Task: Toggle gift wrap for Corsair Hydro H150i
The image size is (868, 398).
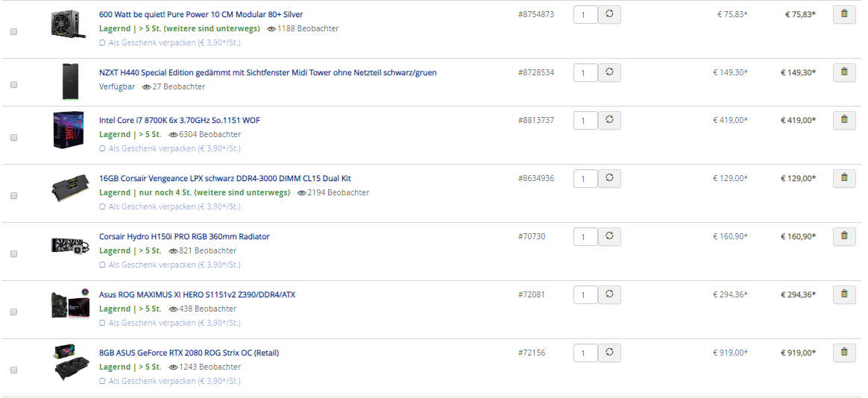Action: point(170,265)
